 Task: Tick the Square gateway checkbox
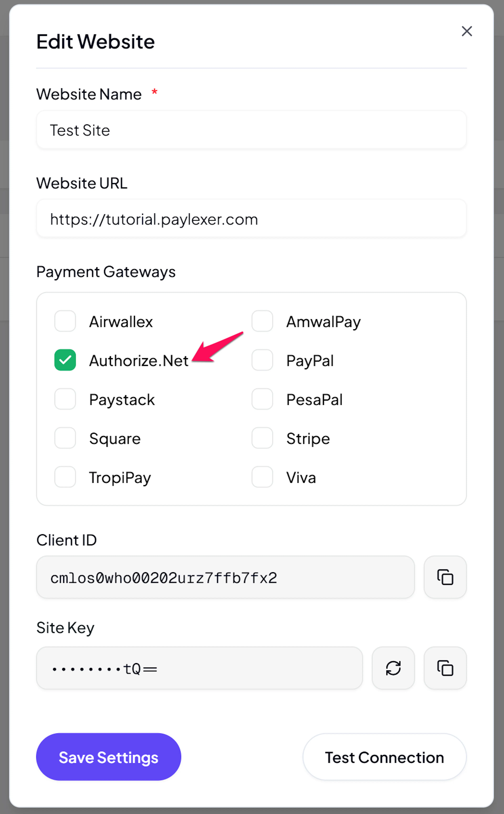click(65, 438)
